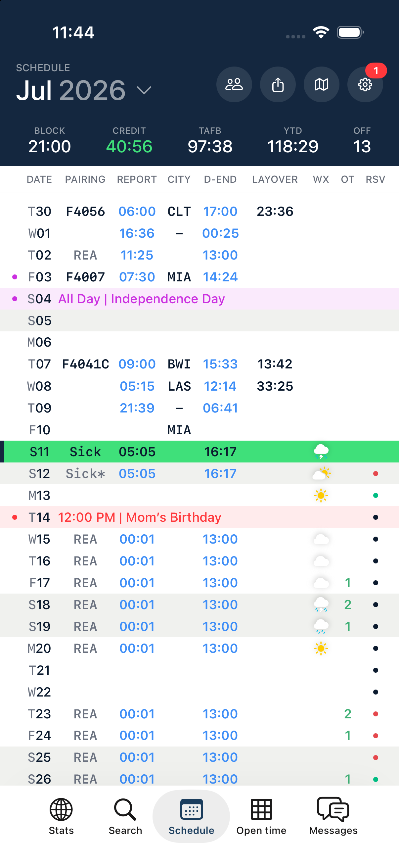Tap the TAFB 97:38 total
Screen dimensions: 399x868
(210, 141)
